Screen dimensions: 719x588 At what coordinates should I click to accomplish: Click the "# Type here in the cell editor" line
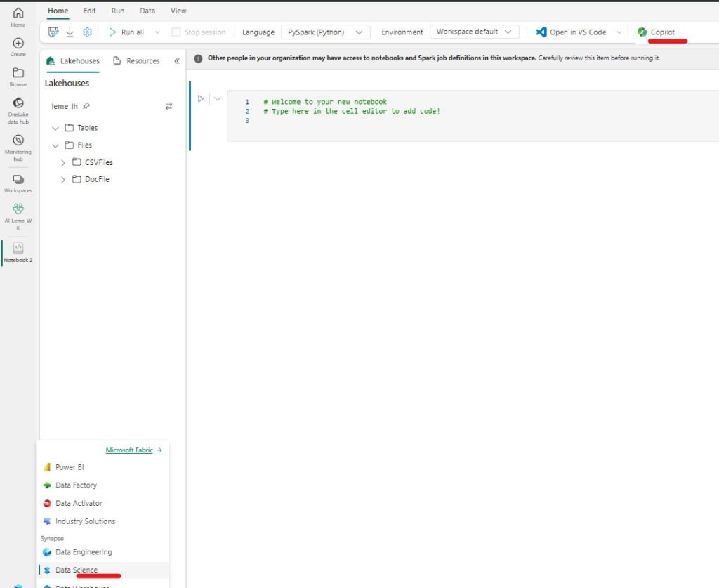(x=352, y=111)
